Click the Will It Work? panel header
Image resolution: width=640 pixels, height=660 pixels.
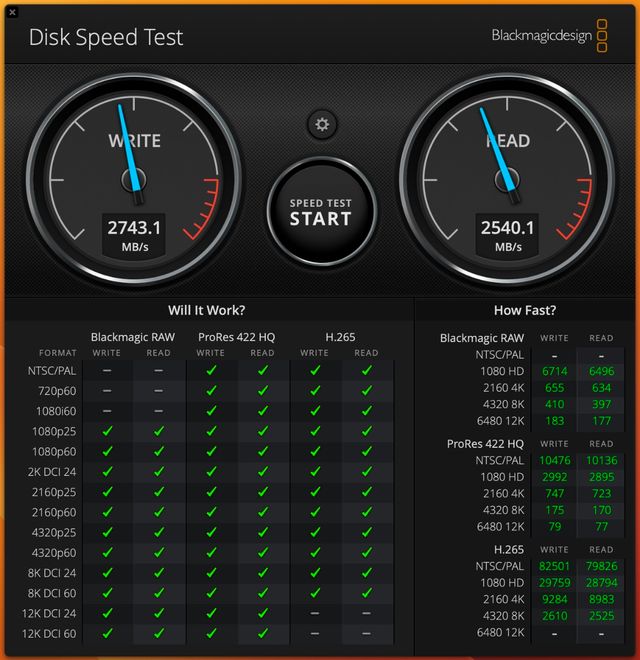(207, 310)
